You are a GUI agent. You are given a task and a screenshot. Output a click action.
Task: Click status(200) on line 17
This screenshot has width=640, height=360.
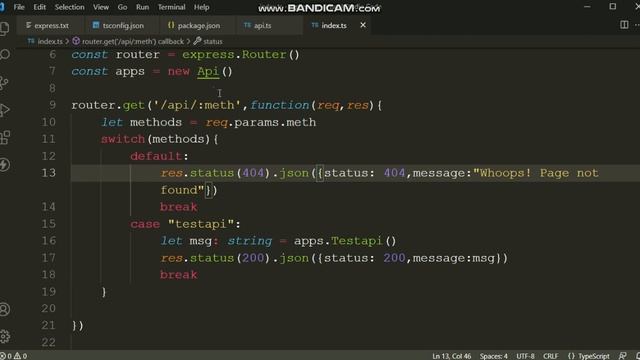(x=229, y=258)
